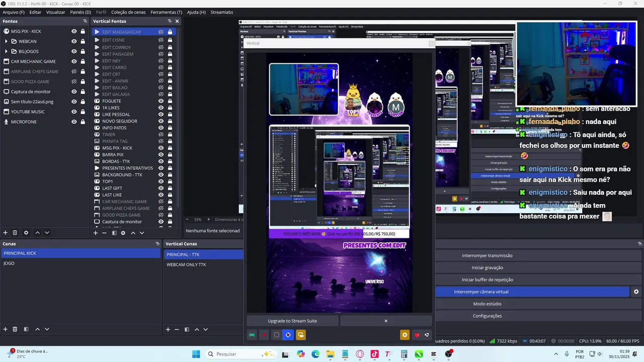Open File Explorer from taskbar

[x=330, y=354]
